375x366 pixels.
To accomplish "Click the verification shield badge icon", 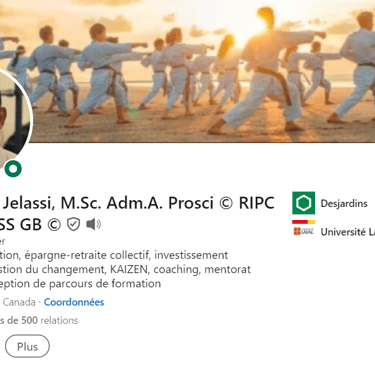I will [73, 224].
